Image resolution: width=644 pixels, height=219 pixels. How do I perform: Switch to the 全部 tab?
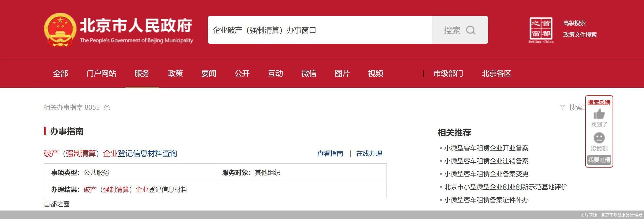[x=60, y=74]
